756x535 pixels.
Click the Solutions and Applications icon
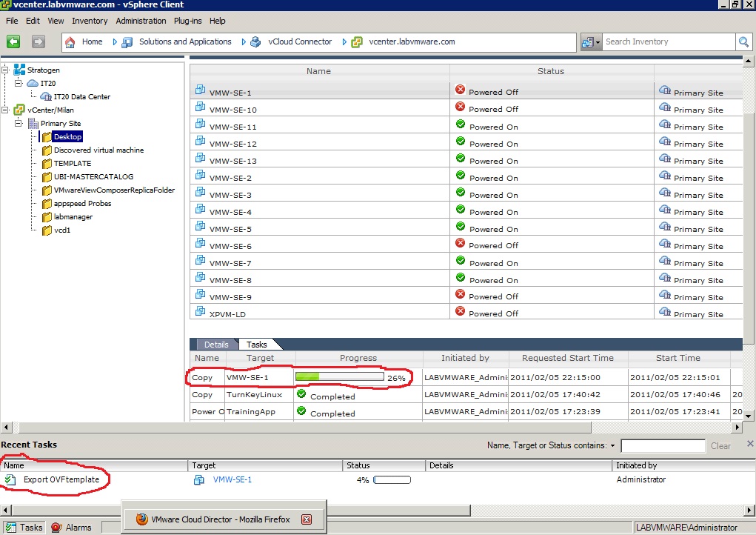[127, 42]
